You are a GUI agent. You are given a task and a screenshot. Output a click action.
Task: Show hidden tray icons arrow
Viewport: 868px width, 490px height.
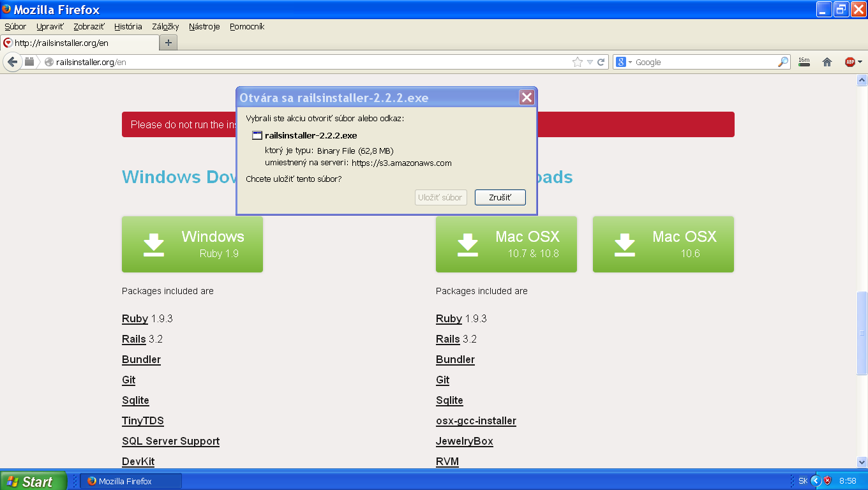pos(815,480)
